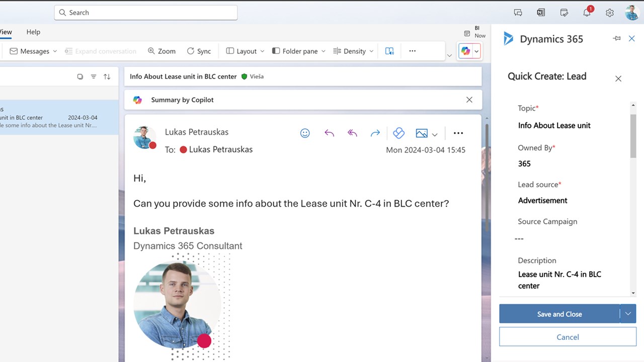This screenshot has height=362, width=644.
Task: Open the Teams chat icon in the header
Action: [518, 13]
